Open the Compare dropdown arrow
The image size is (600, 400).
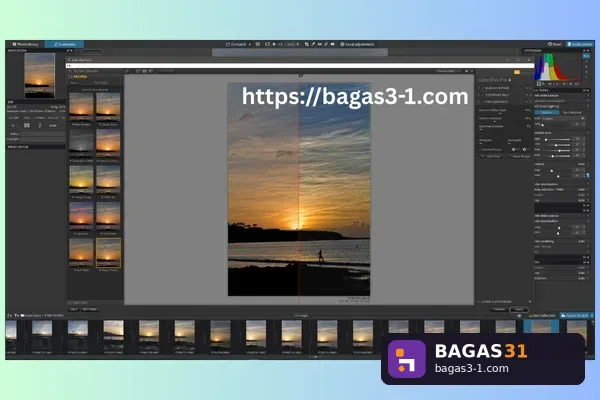tap(250, 44)
